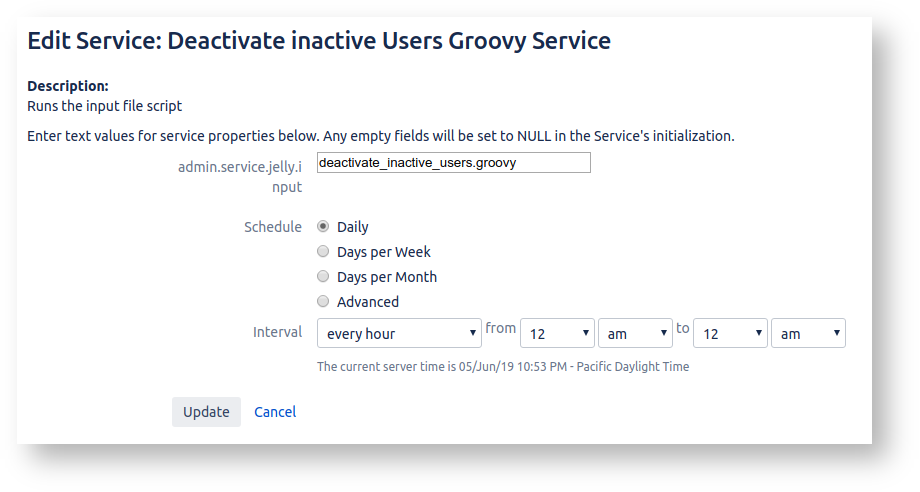Open the 'from' am/pm dropdown
This screenshot has height=492, width=920.
click(635, 333)
